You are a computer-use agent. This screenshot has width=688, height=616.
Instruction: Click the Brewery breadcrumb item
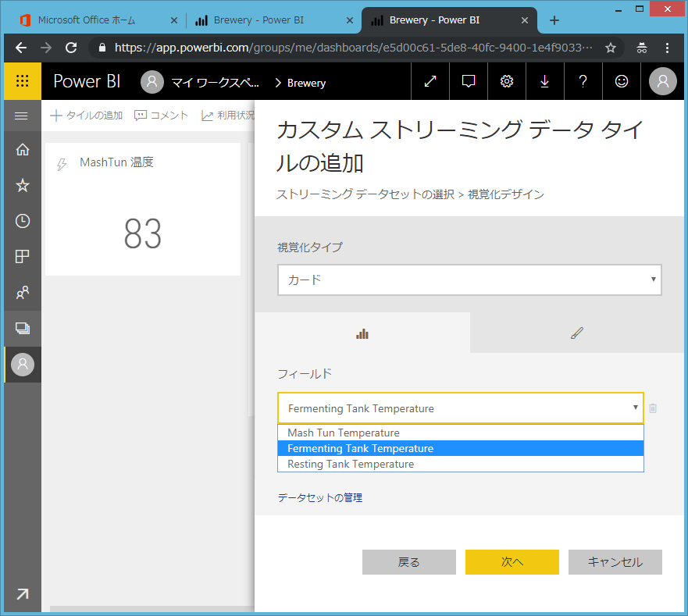tap(306, 83)
